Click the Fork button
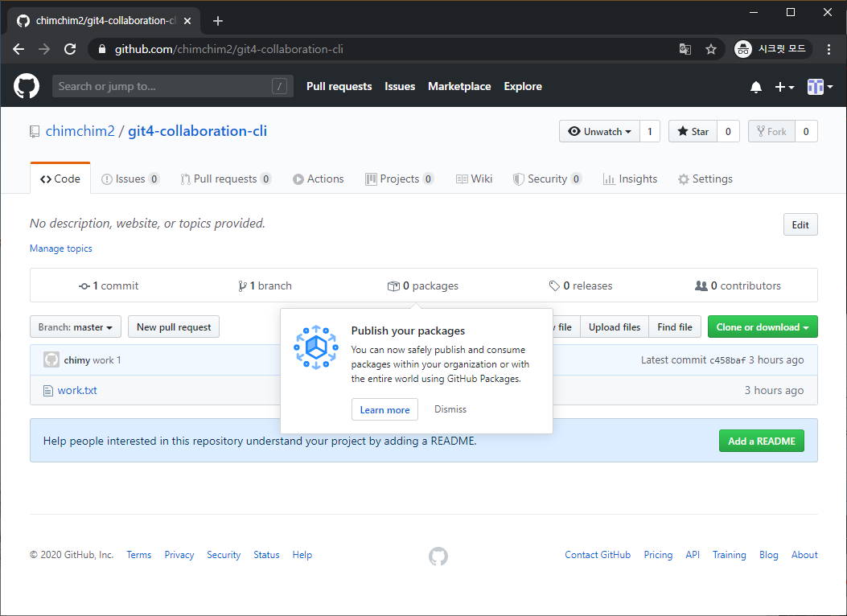 tap(771, 131)
